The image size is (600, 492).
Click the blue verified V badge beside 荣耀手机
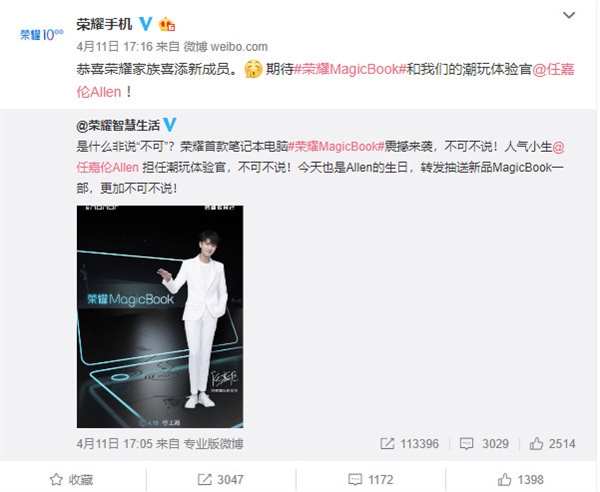(x=145, y=24)
